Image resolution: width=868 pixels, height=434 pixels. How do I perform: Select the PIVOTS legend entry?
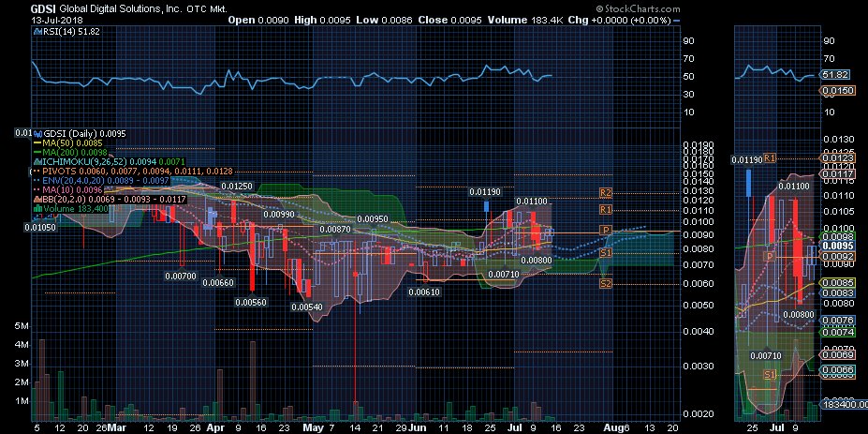[x=131, y=172]
